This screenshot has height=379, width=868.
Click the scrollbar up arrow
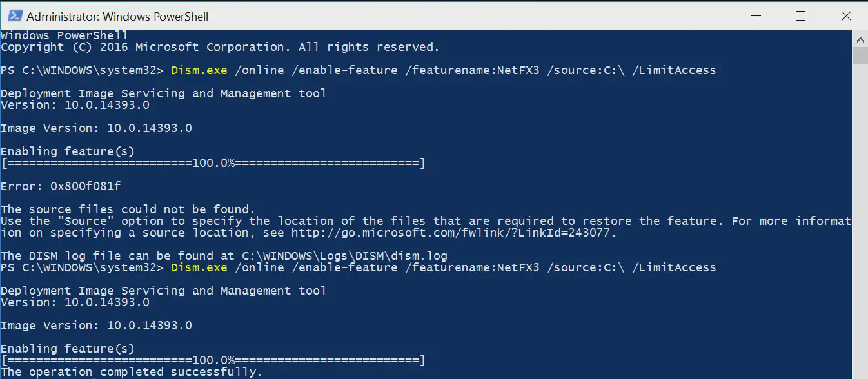coord(860,39)
